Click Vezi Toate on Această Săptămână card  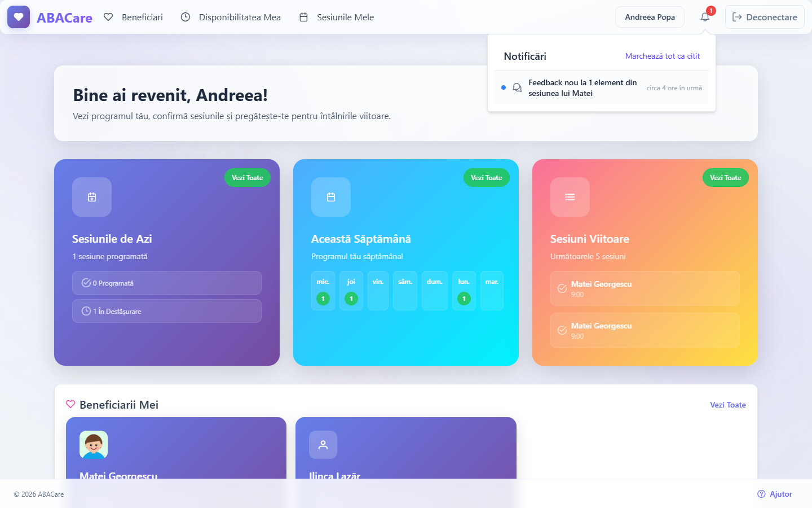(x=487, y=178)
